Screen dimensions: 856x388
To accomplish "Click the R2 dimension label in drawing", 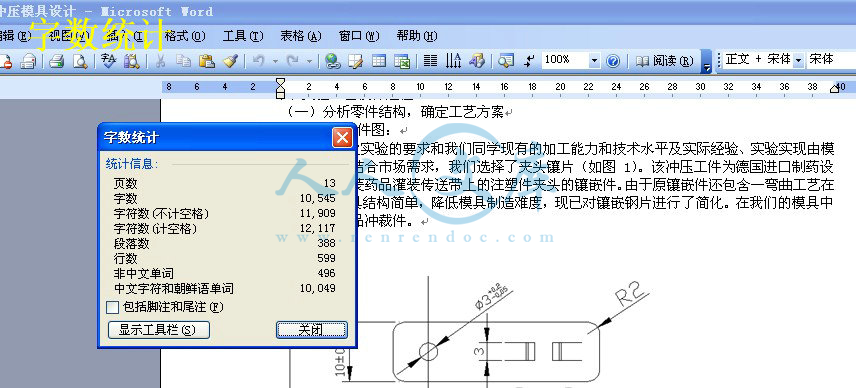I will (629, 294).
